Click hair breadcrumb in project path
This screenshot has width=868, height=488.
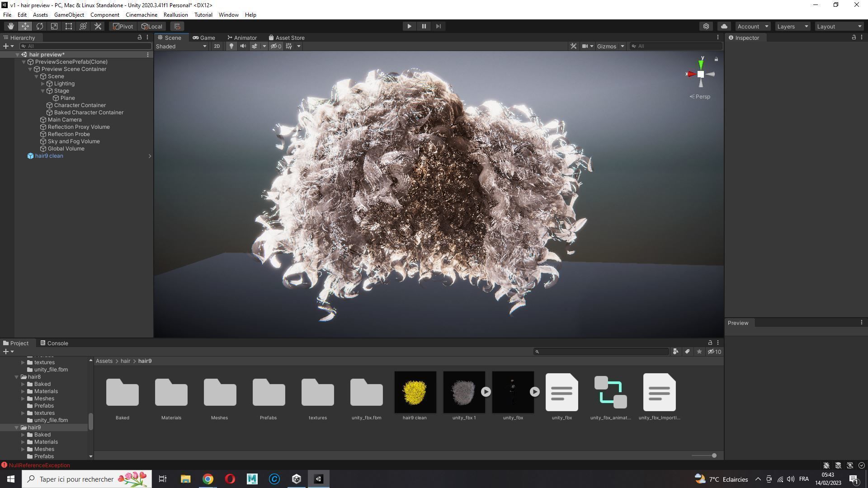tap(125, 361)
